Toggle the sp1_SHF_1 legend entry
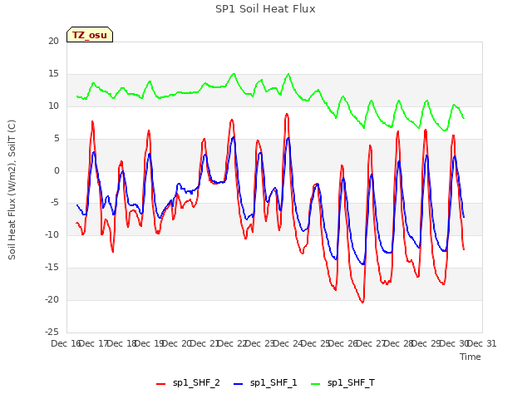Image resolution: width=532 pixels, height=399 pixels. [x=265, y=383]
